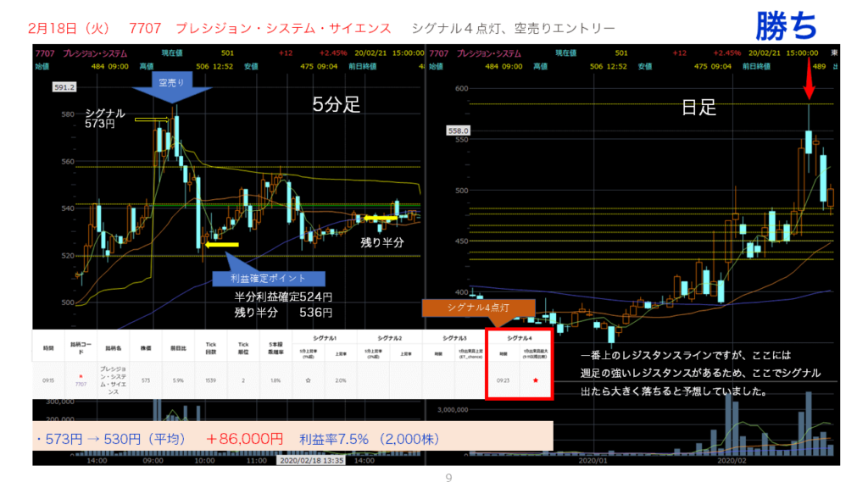Select the シグナル2 header group
868x488 pixels.
(x=389, y=337)
